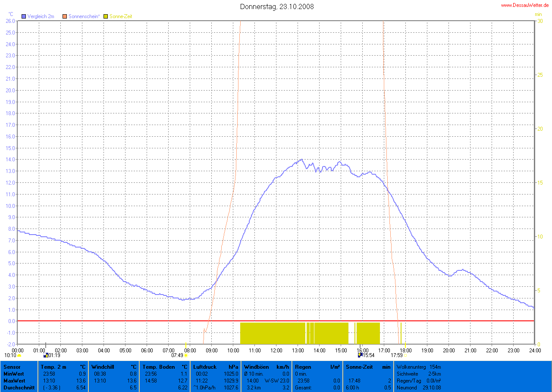Click the Vergleich 2m legend label
This screenshot has height=392, width=552.
(x=41, y=16)
